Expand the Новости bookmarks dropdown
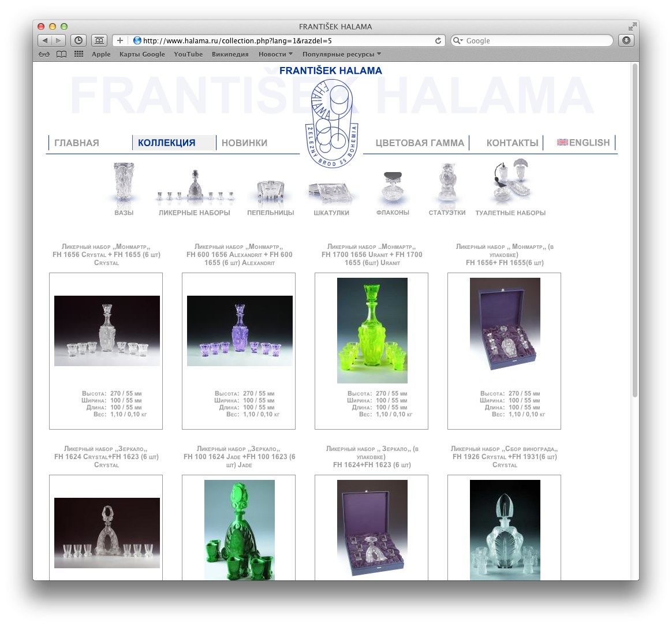The width and height of the screenshot is (672, 626). 275,54
